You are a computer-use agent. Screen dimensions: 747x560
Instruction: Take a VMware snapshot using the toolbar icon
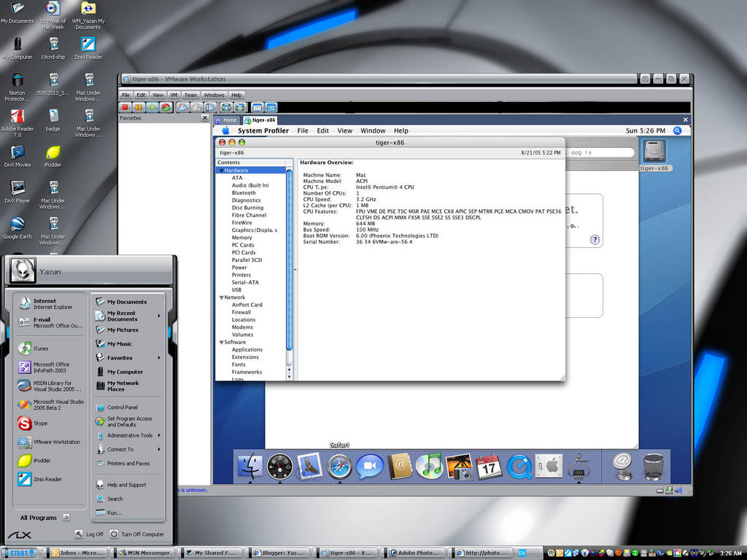(182, 107)
